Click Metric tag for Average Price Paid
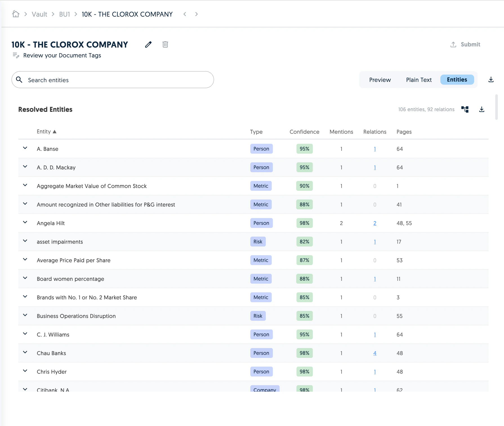 click(x=261, y=260)
